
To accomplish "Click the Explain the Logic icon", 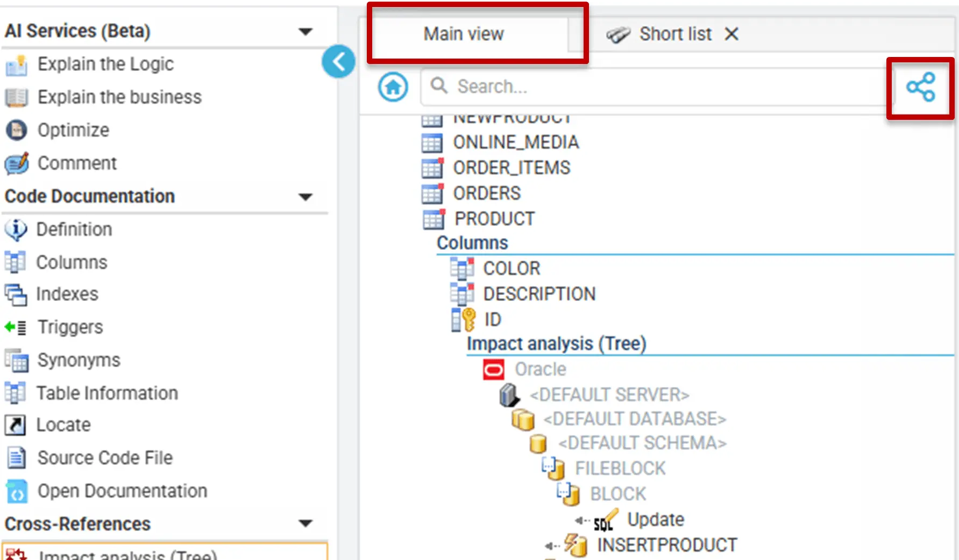I will coord(16,65).
